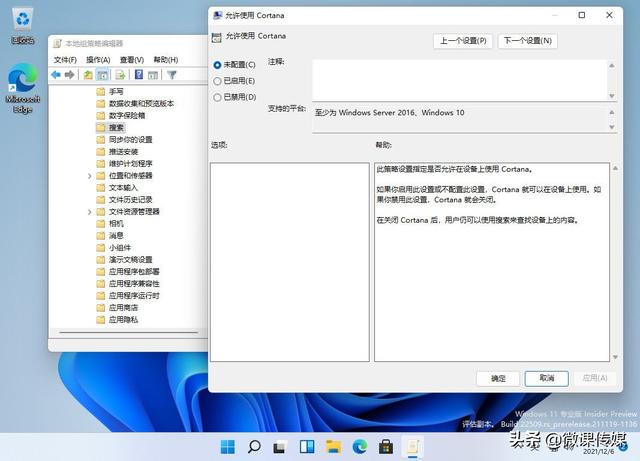Click the comment box scroll-up arrow
The height and width of the screenshot is (461, 640).
[x=611, y=65]
